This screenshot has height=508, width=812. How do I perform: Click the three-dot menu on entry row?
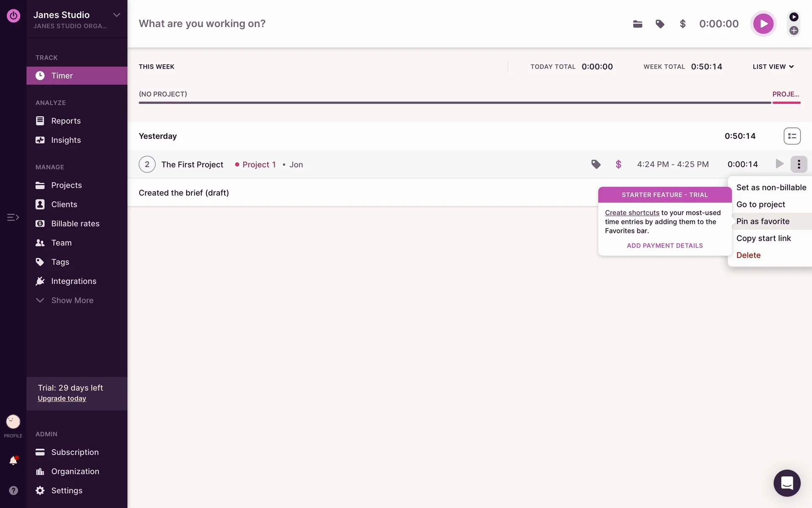coord(798,164)
